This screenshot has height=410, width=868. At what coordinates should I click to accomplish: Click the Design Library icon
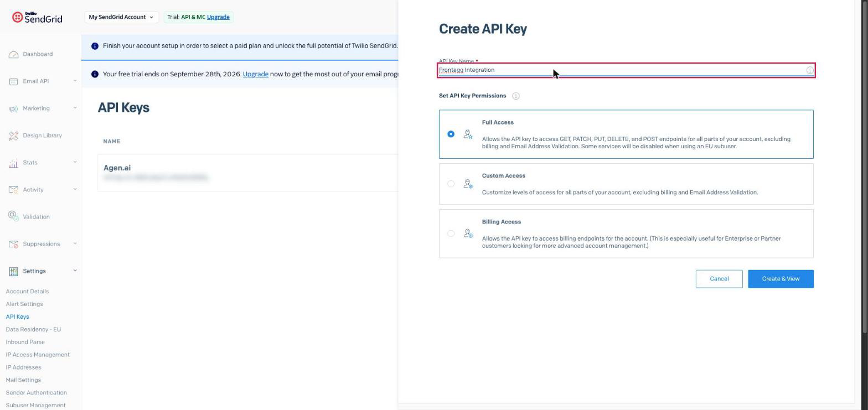[13, 136]
